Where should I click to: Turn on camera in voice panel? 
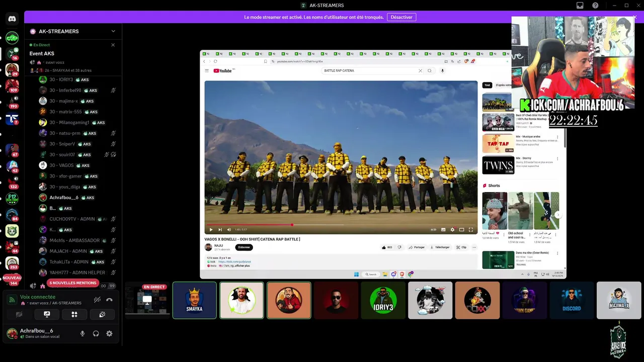pos(19,315)
